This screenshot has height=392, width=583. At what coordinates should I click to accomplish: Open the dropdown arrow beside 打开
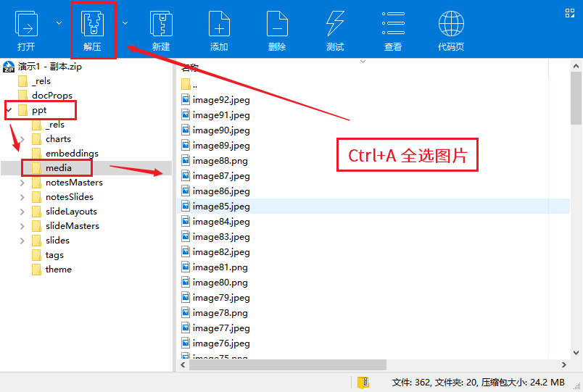tap(59, 23)
